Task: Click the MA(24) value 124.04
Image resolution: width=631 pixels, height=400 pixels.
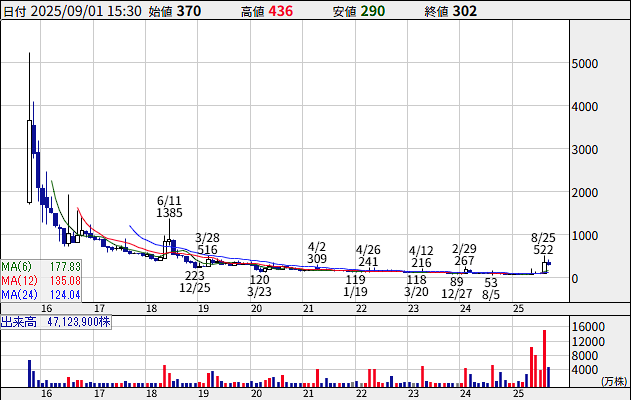Action: 65,295
